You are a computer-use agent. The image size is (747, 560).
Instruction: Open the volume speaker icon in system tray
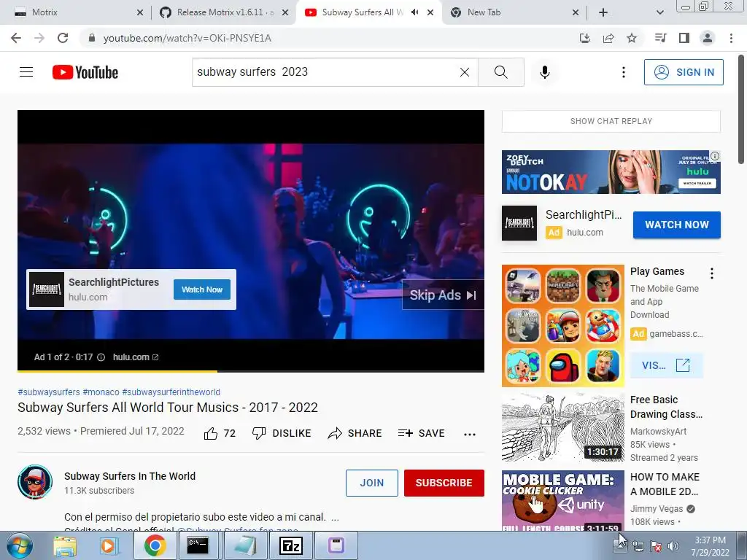coord(673,546)
